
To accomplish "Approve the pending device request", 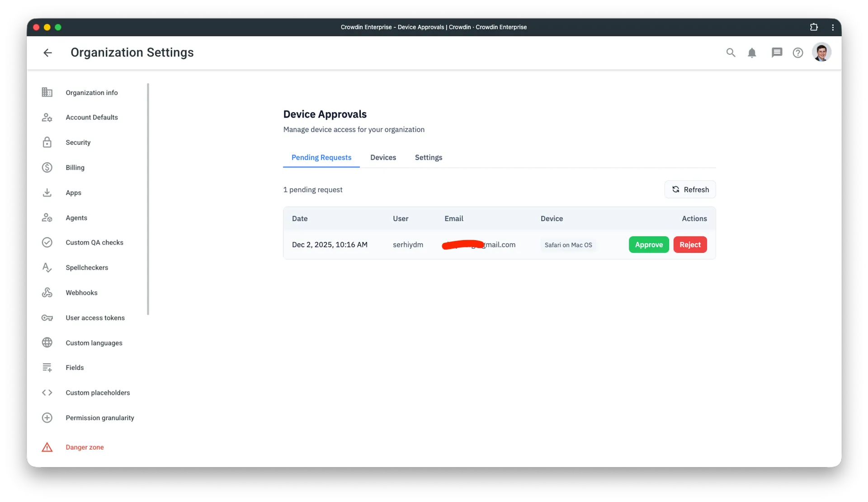I will coord(648,244).
